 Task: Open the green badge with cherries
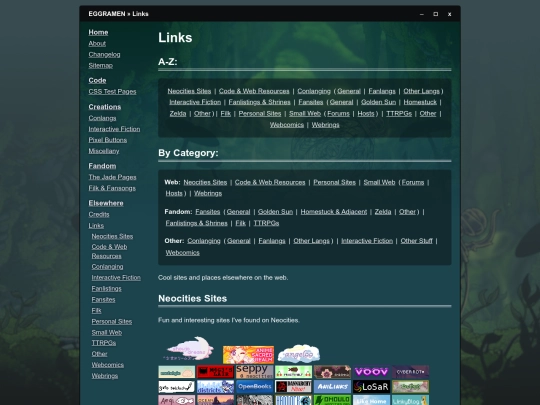[x=293, y=372]
